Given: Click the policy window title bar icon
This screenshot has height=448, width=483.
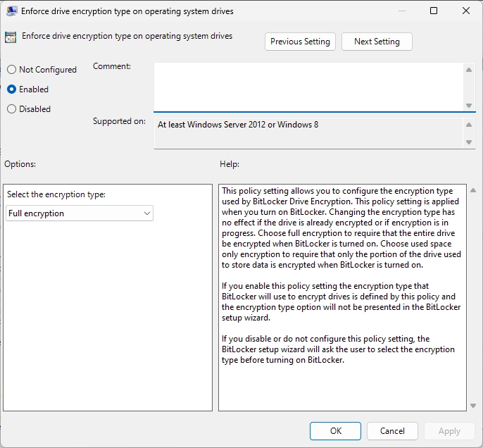Looking at the screenshot, I should [11, 11].
